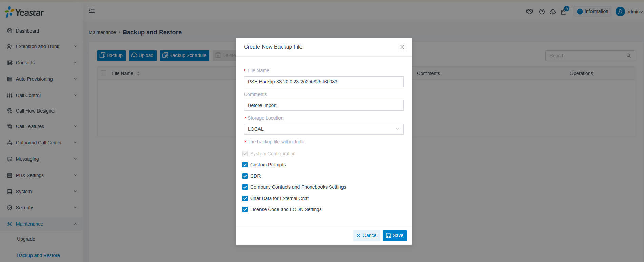Save the new backup file
Screen dimensions: 644x262
click(395, 236)
